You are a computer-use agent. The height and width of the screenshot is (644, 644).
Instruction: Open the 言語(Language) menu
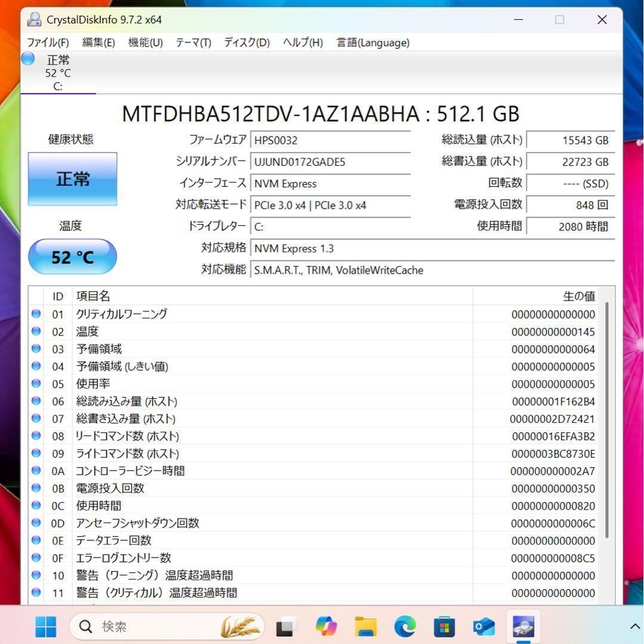[372, 42]
